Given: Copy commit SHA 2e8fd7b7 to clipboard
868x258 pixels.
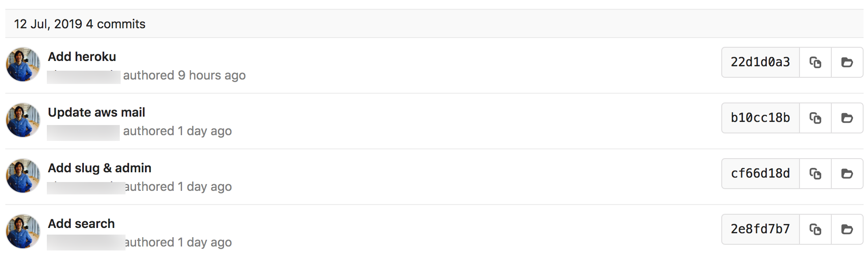Looking at the screenshot, I should point(815,229).
